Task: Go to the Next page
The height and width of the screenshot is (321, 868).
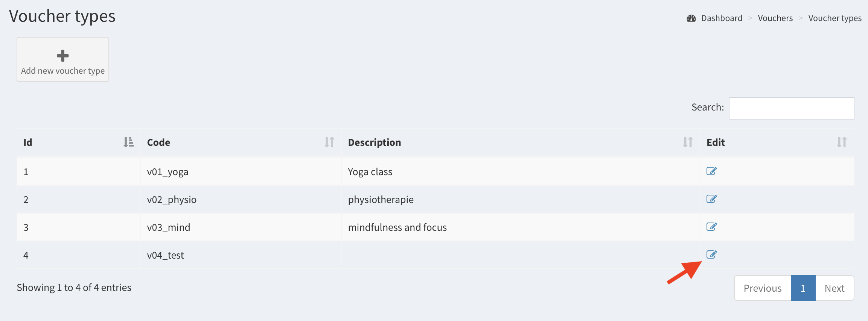Action: coord(834,288)
